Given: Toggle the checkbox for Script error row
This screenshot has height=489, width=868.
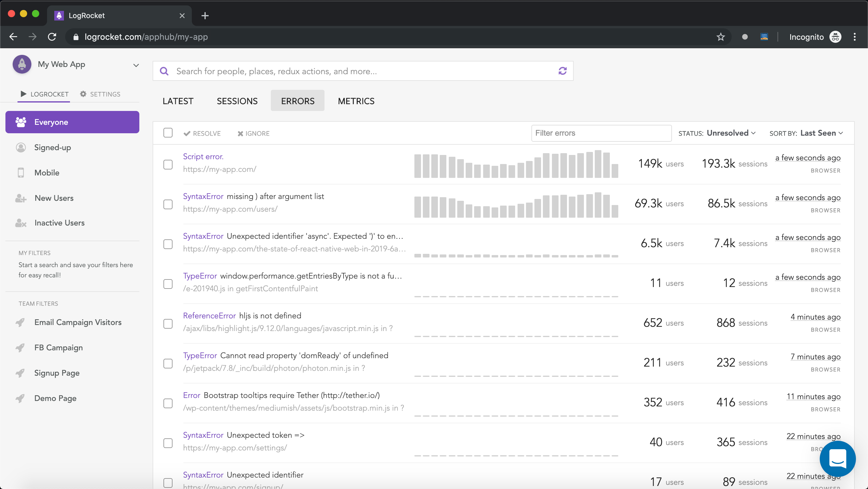Looking at the screenshot, I should 168,164.
